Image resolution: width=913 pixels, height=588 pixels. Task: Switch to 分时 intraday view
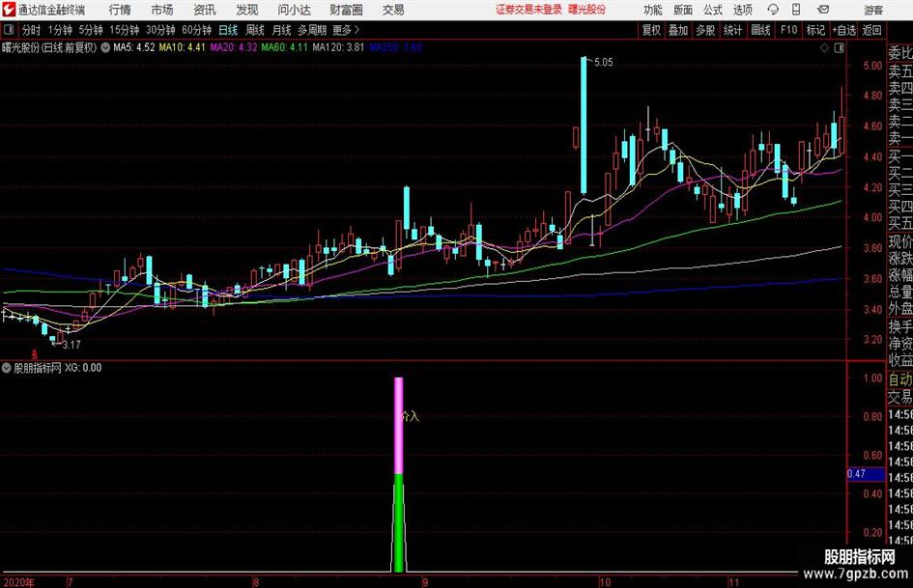31,30
